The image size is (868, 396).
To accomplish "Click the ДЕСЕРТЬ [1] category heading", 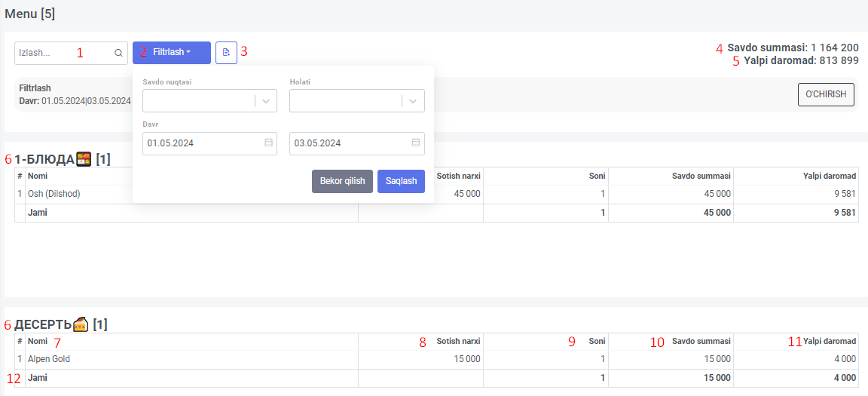I will [x=61, y=324].
